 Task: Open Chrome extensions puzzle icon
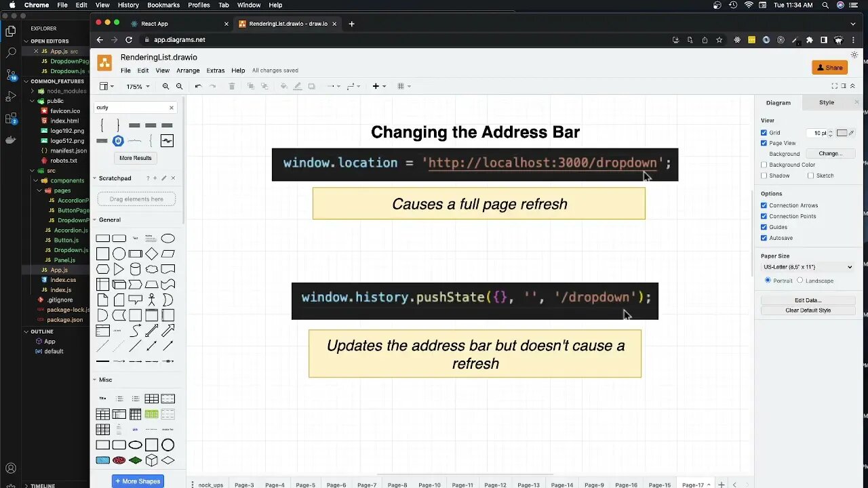click(809, 40)
